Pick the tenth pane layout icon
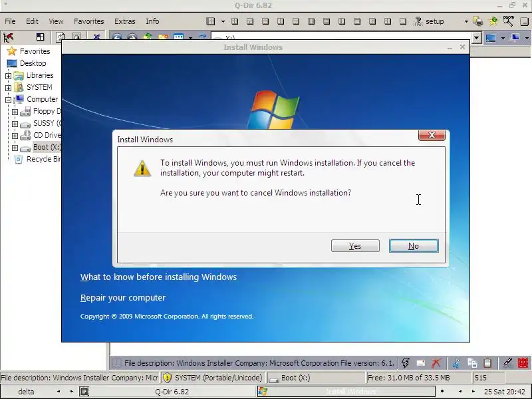This screenshot has height=399, width=532. [372, 21]
